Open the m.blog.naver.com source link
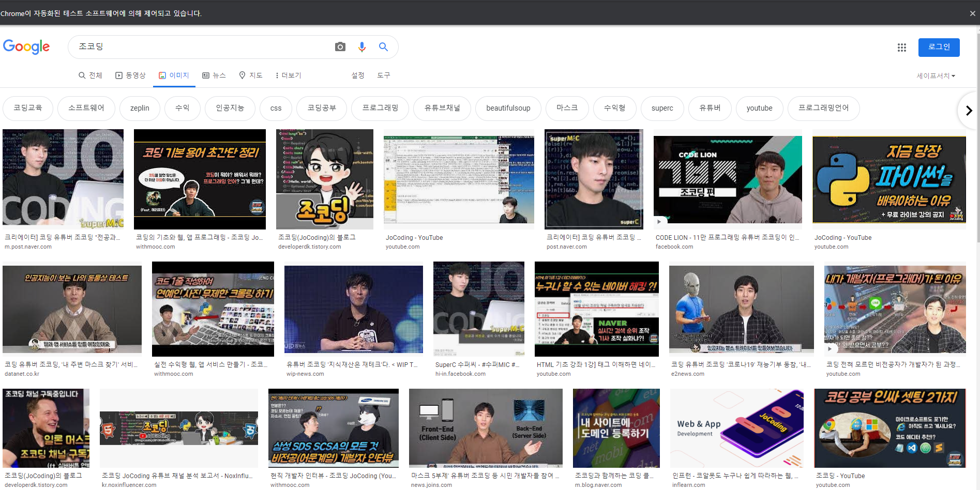This screenshot has width=980, height=490. coord(598,485)
